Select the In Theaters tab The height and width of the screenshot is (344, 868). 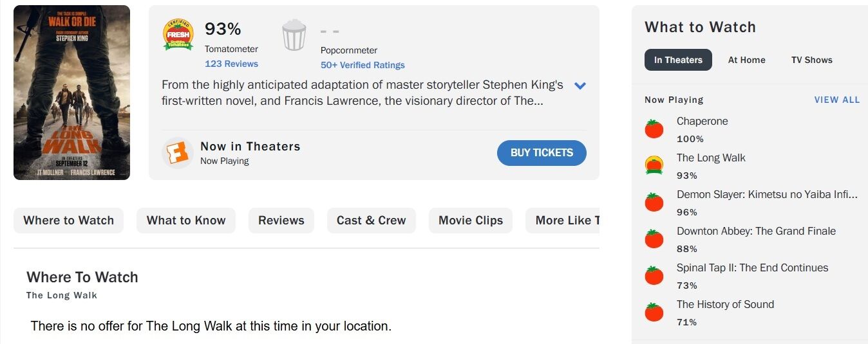pyautogui.click(x=678, y=60)
